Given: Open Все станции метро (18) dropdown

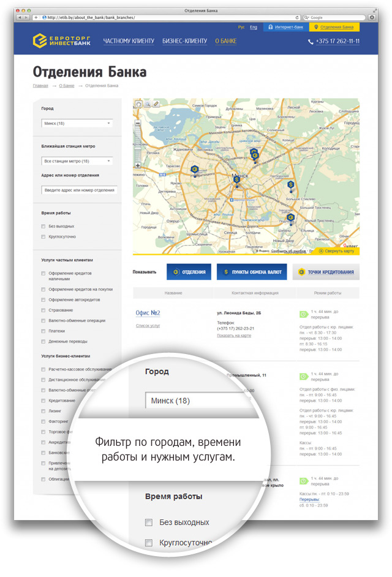Looking at the screenshot, I should pyautogui.click(x=77, y=161).
